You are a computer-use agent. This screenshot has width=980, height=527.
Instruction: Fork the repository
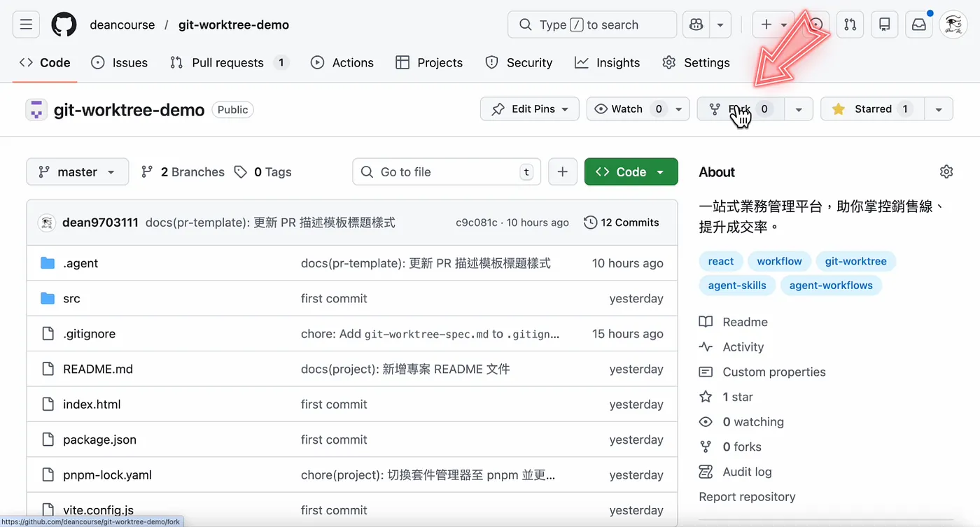coord(741,109)
